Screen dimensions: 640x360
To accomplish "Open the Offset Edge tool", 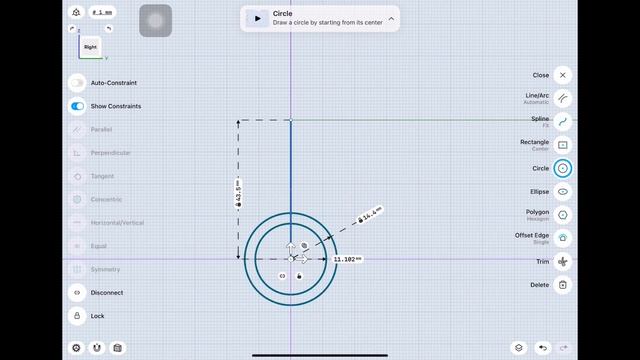I will click(x=562, y=238).
